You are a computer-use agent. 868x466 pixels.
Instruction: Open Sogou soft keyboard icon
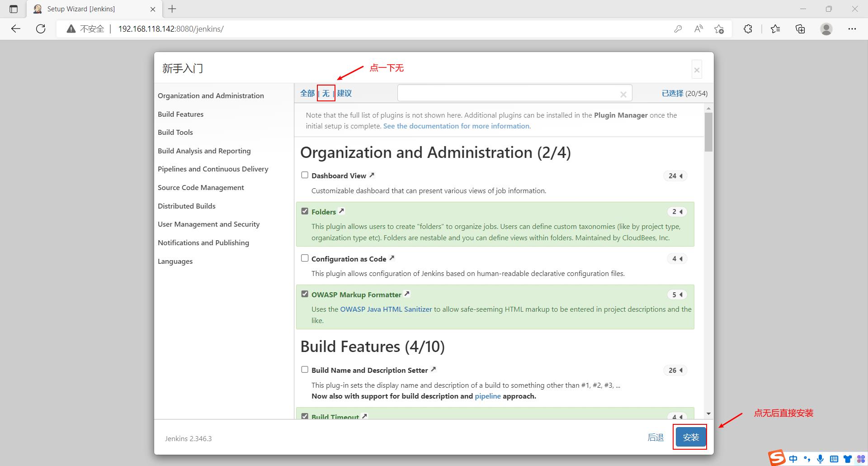pos(834,459)
